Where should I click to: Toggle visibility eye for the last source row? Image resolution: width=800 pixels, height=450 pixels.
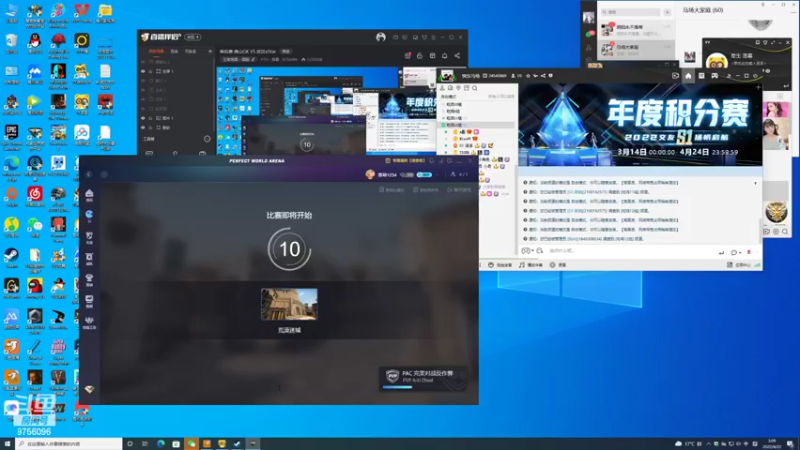tap(143, 127)
